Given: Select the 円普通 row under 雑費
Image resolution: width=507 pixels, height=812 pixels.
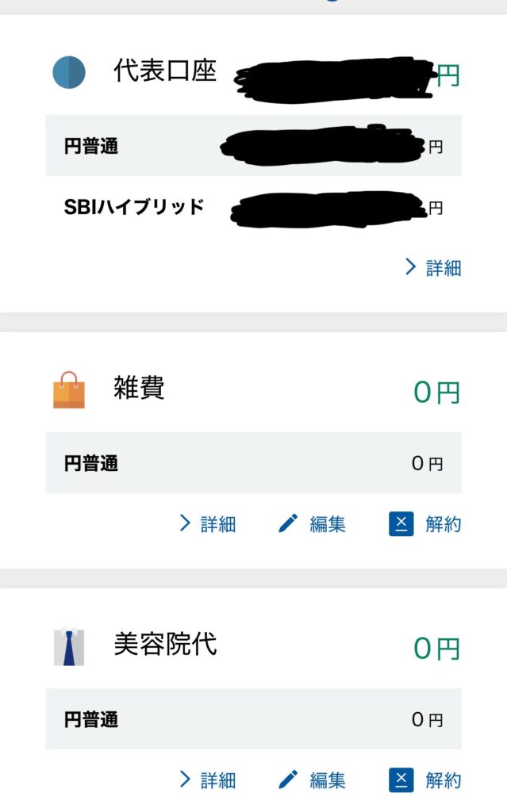Looking at the screenshot, I should point(253,463).
